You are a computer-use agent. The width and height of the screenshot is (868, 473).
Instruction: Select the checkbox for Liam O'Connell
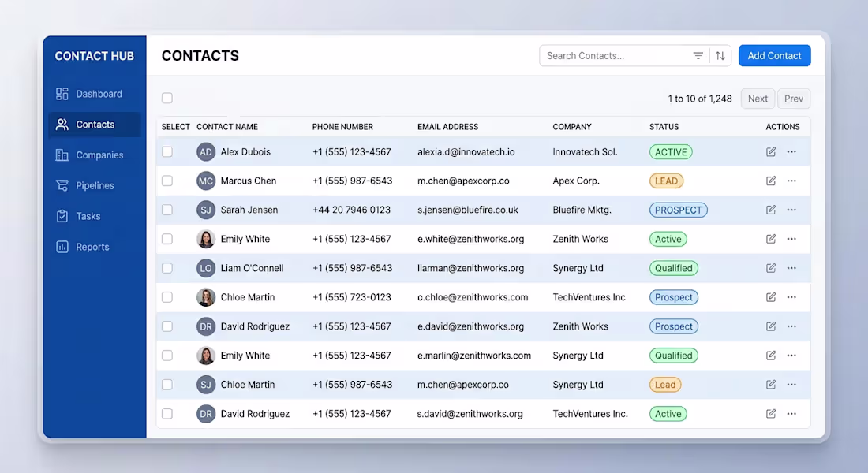coord(167,268)
